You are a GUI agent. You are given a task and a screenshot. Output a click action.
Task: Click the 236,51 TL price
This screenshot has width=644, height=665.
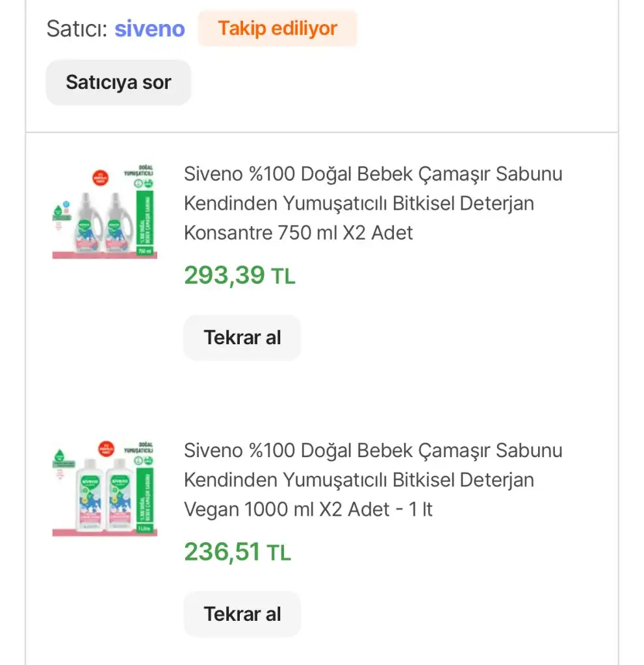(x=237, y=552)
